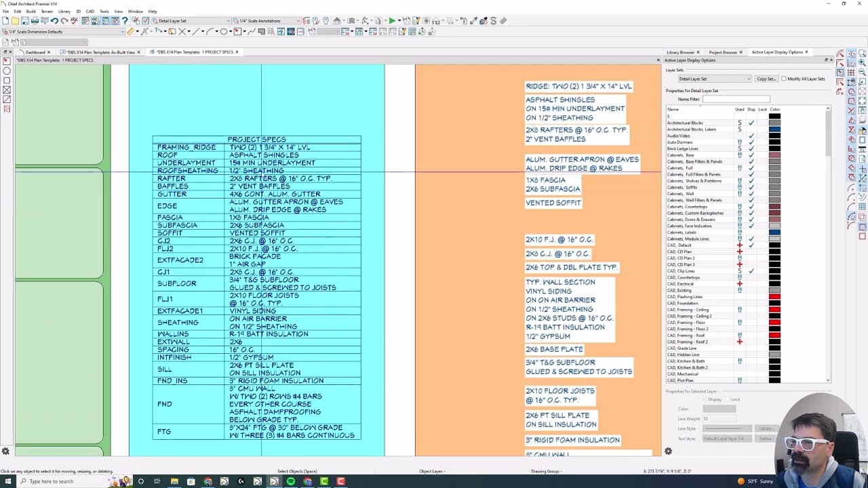
Task: Open the gear settings icon under layer list
Action: 668,451
